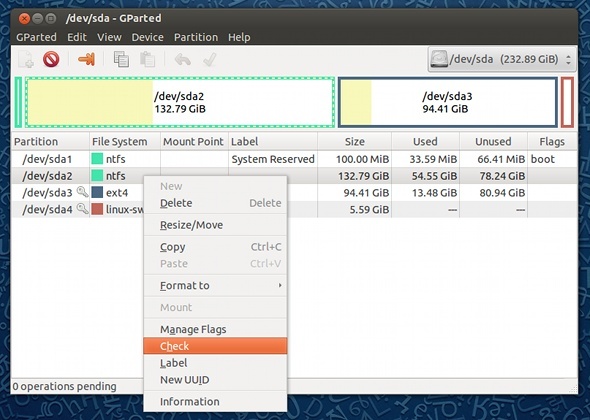
Task: Click the ntfs color swatch for /dev/sda2
Action: 97,175
